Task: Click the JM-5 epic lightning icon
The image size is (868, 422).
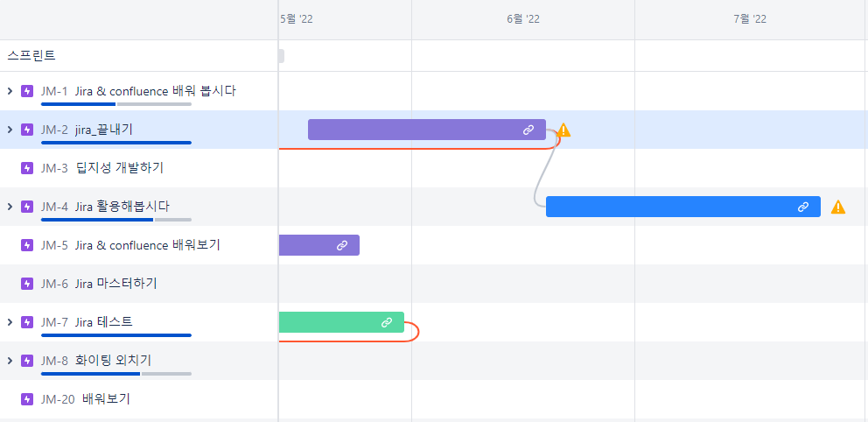Action: pos(27,245)
